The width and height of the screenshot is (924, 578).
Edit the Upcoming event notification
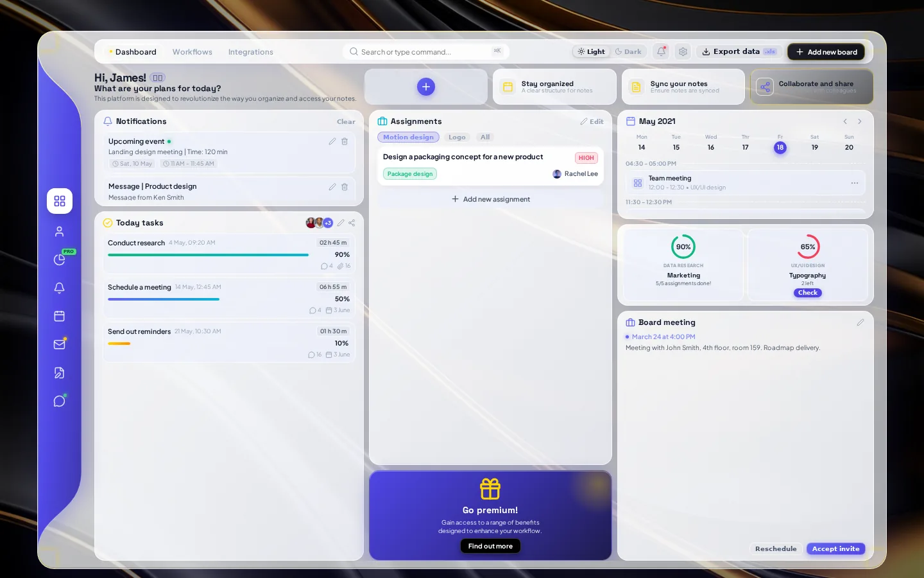(x=332, y=141)
